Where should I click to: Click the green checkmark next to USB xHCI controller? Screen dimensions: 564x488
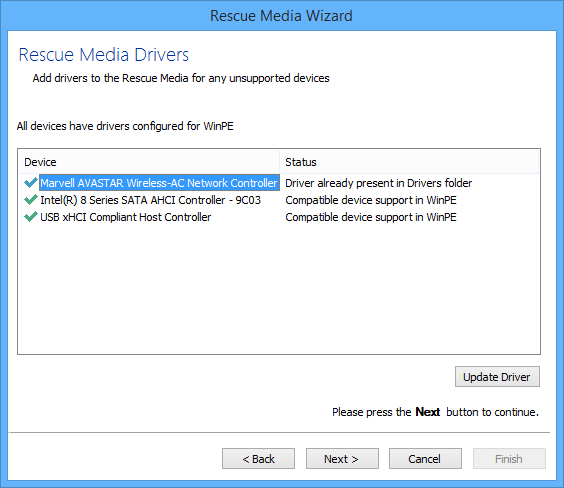pos(31,217)
